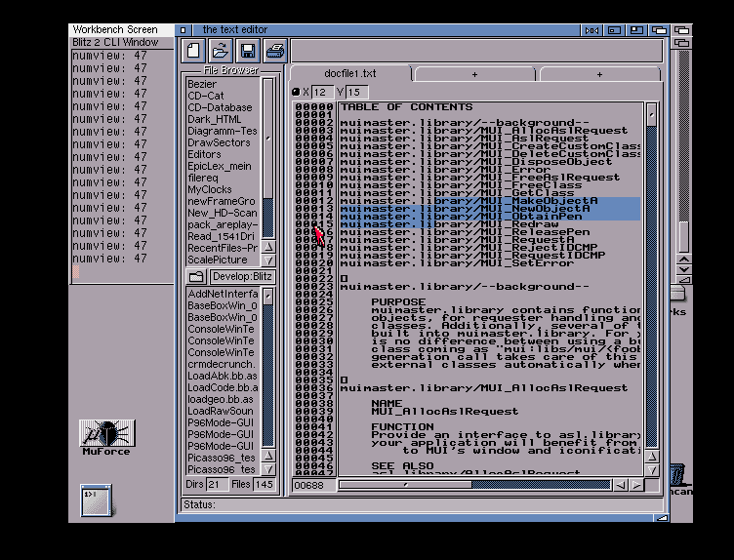
Task: Click the trashcan icon on the desktop
Action: [x=681, y=475]
